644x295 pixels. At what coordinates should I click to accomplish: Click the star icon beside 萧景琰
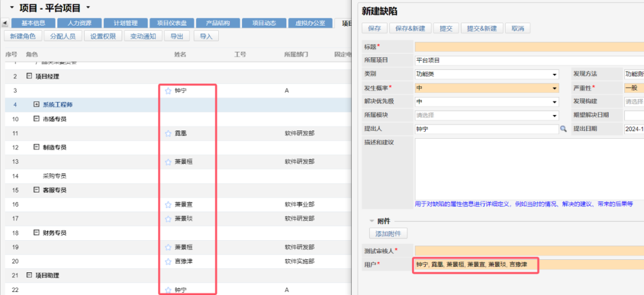[168, 219]
